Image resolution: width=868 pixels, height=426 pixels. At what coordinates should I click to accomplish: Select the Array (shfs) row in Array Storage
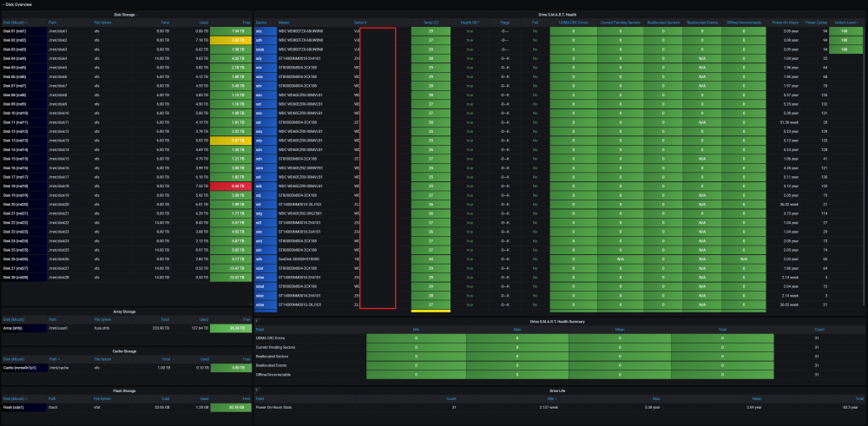(127, 328)
